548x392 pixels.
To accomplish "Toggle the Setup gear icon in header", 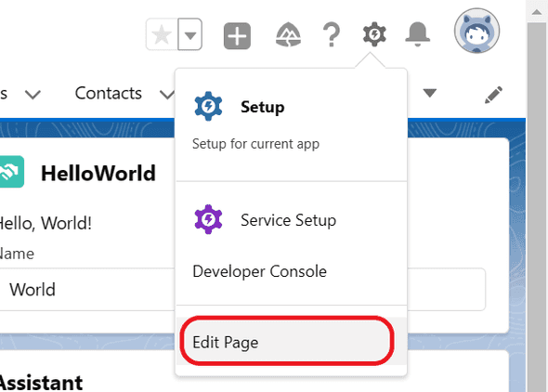I will pyautogui.click(x=374, y=33).
